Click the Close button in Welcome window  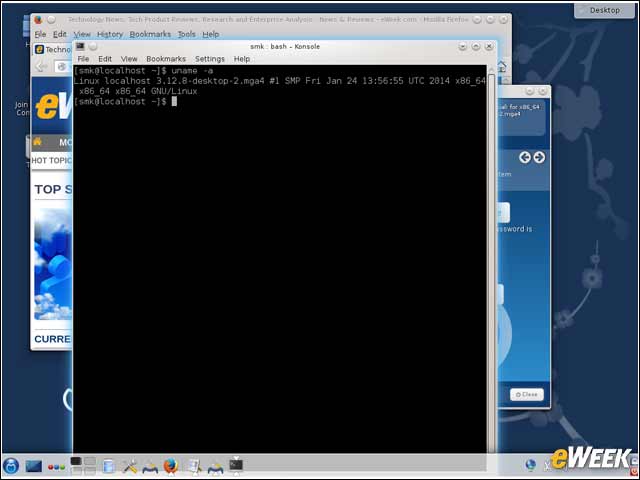527,394
